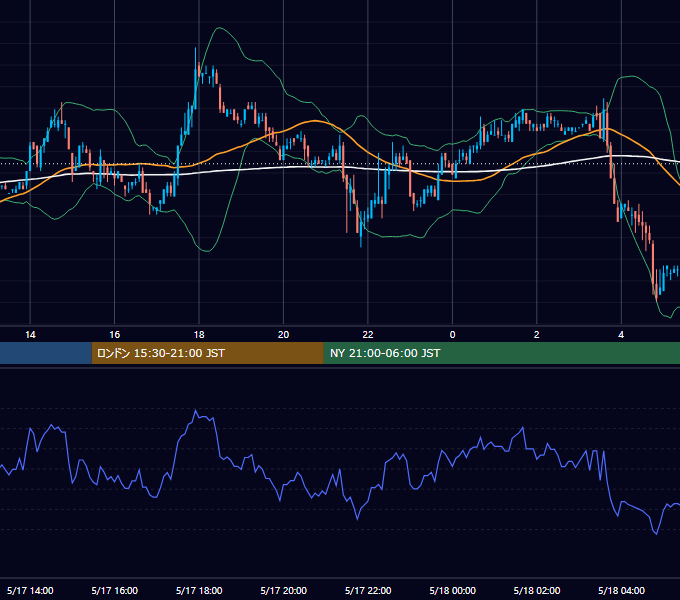This screenshot has width=680, height=600.
Task: Click the 18 hour axis label
Action: (199, 335)
